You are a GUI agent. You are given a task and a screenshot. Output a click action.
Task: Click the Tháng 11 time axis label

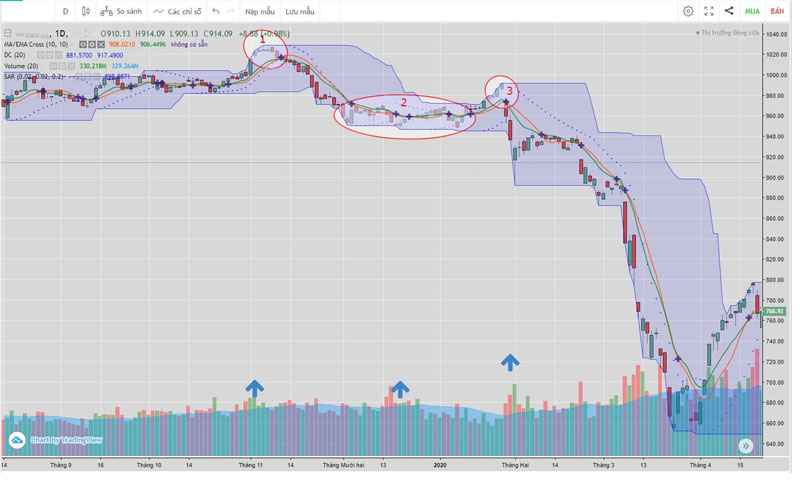pyautogui.click(x=251, y=465)
